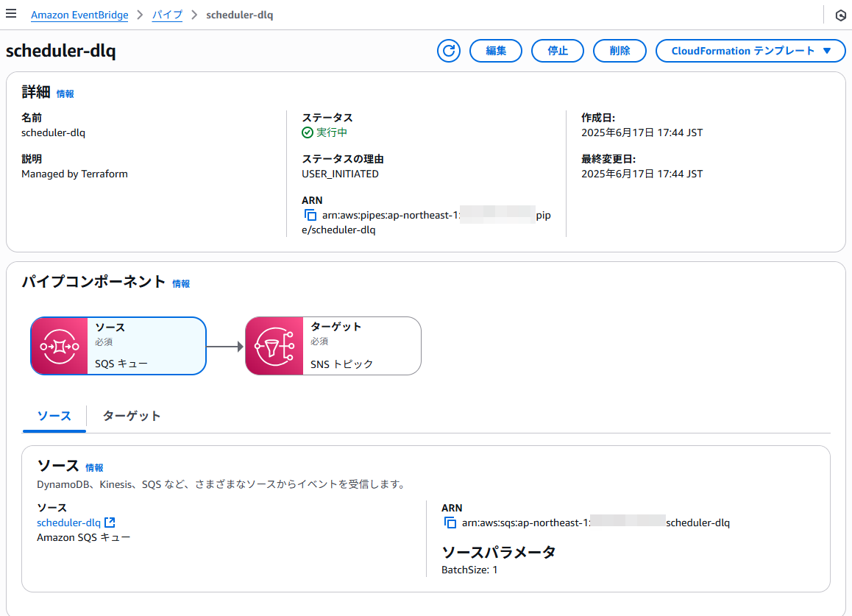Click the SQS queue source icon
This screenshot has height=616, width=852.
(x=59, y=346)
